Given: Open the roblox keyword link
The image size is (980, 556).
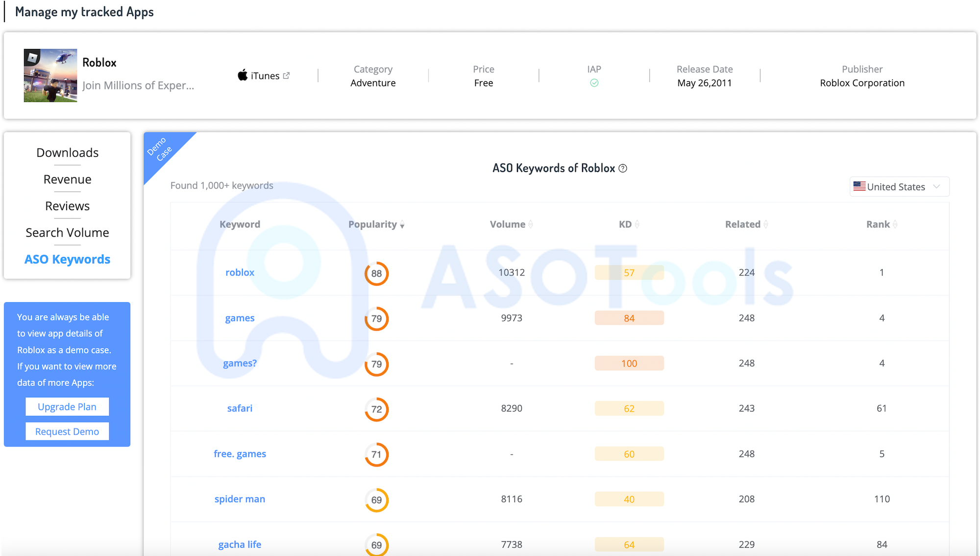Looking at the screenshot, I should pos(240,272).
